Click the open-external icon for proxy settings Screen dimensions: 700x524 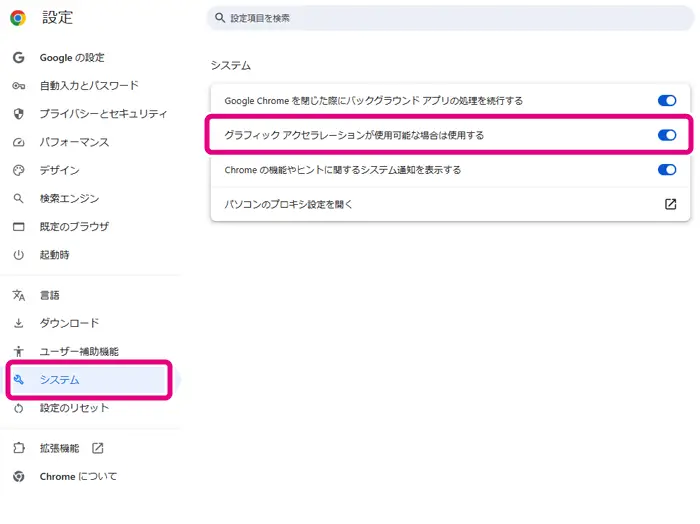pyautogui.click(x=670, y=204)
